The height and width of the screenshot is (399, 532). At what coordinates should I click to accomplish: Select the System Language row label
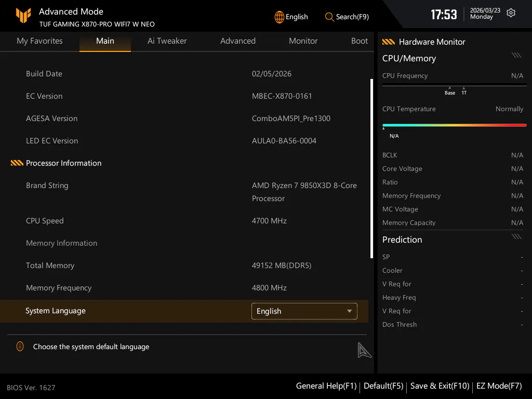pos(55,311)
